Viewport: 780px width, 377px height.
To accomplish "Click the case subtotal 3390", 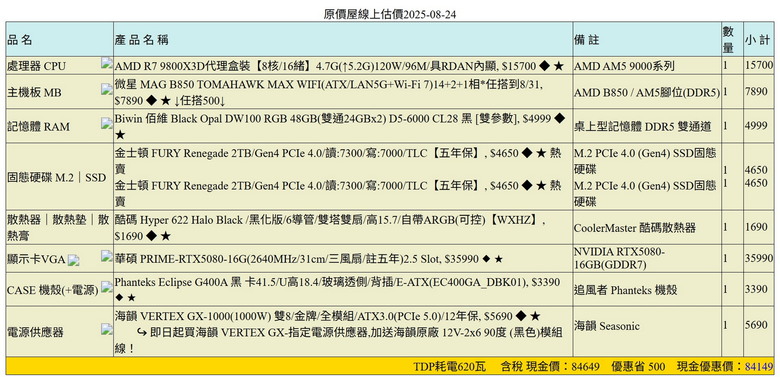I will pos(756,289).
